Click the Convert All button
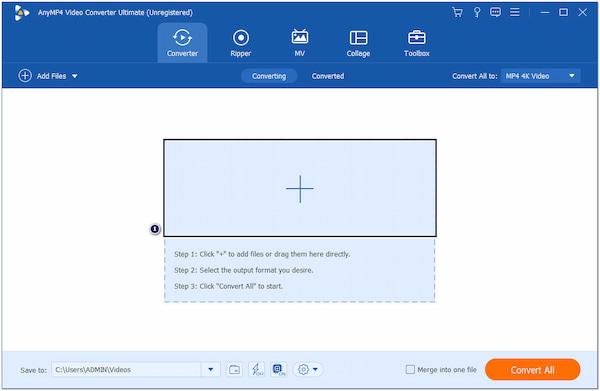This screenshot has width=600, height=391. tap(533, 370)
